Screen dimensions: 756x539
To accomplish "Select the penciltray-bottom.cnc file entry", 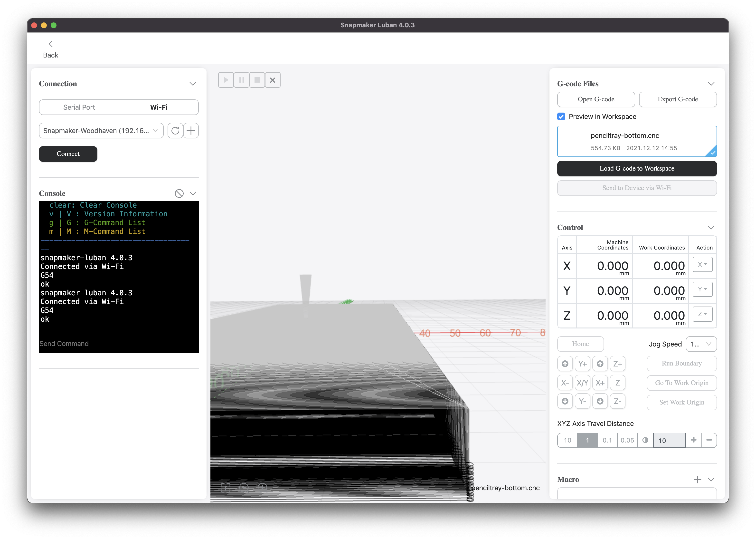I will click(x=637, y=141).
